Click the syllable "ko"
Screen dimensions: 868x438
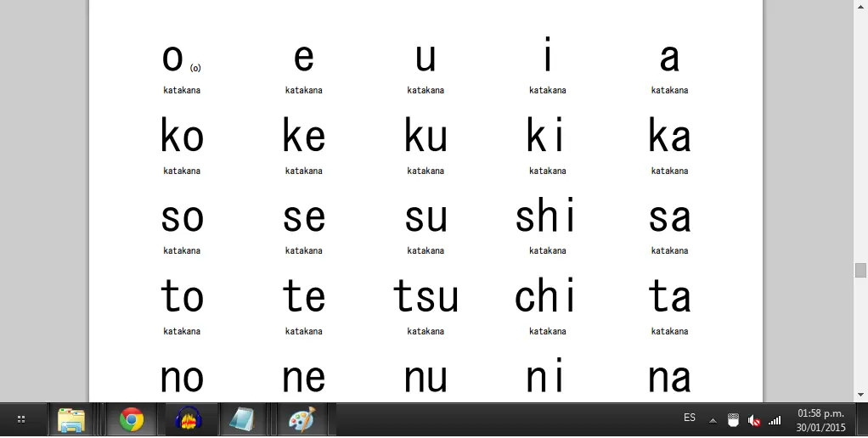pos(182,134)
